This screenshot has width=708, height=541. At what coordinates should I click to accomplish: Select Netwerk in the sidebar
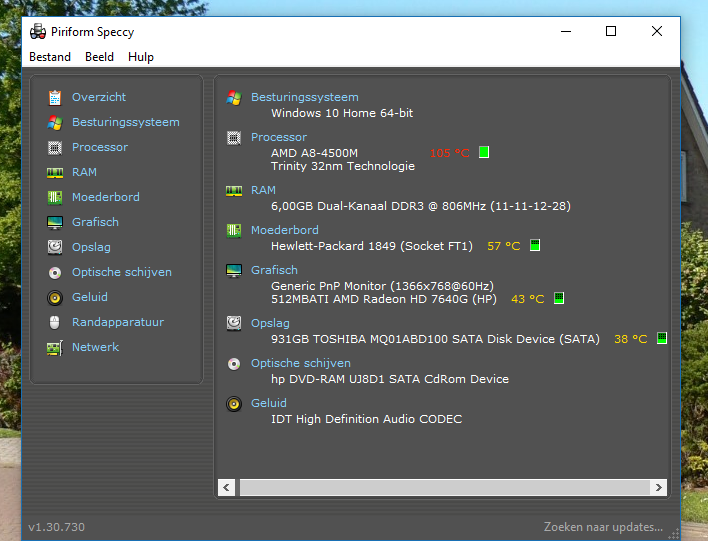click(96, 347)
